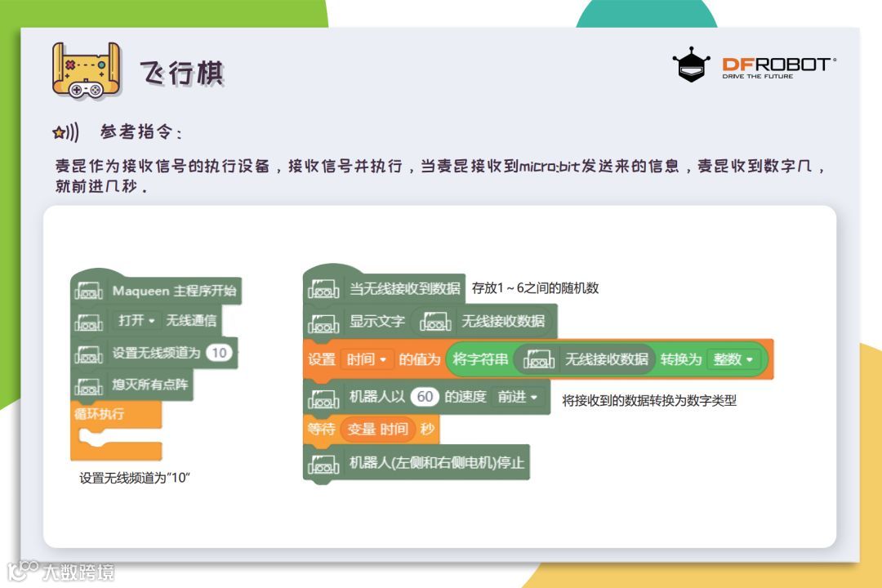Click robot icon on 机器人以 60 的速度 block
The width and height of the screenshot is (882, 588).
pos(323,399)
